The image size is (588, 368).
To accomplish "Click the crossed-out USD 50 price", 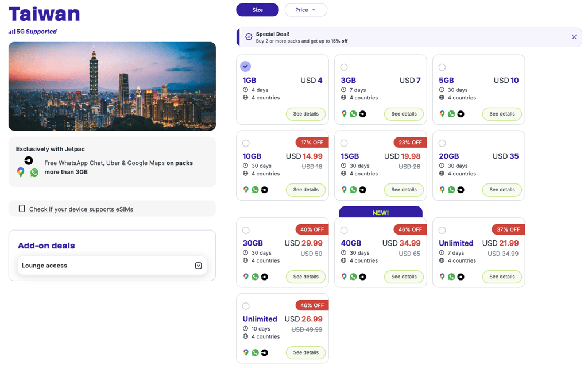I will 311,254.
